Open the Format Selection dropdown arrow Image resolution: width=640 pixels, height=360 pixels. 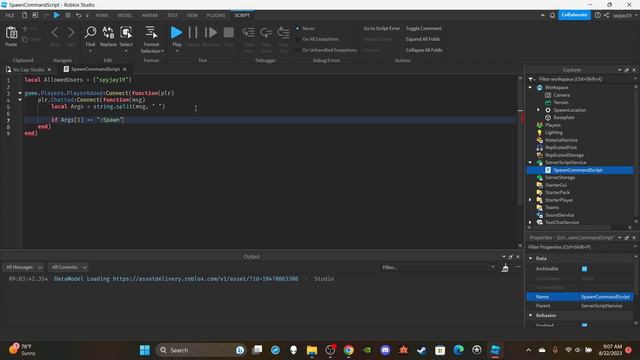pos(162,51)
